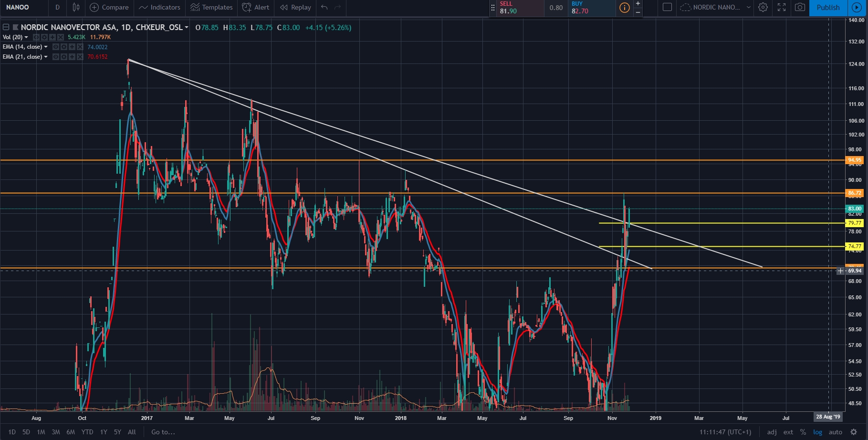Expand the Vol (20) dropdown arrow
The width and height of the screenshot is (868, 440).
coord(26,37)
